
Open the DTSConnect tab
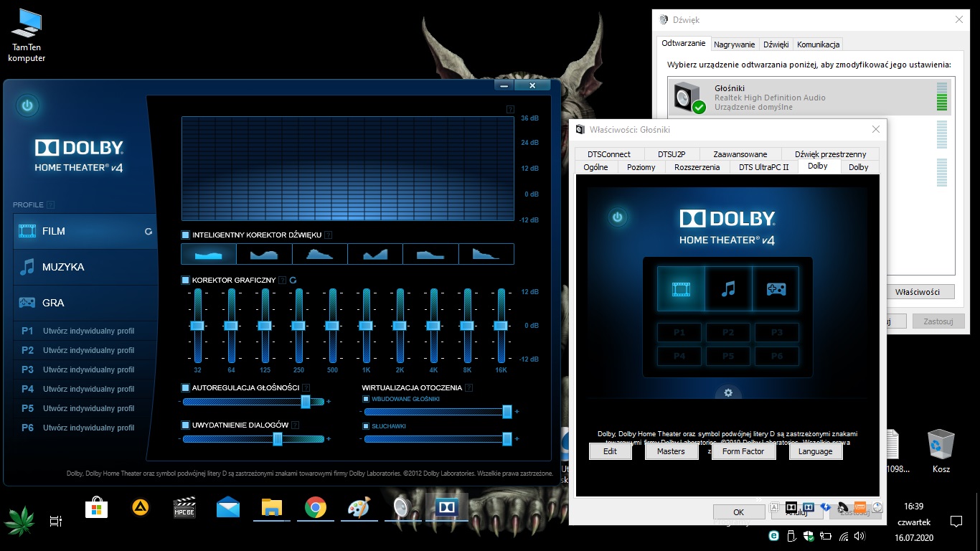click(609, 154)
